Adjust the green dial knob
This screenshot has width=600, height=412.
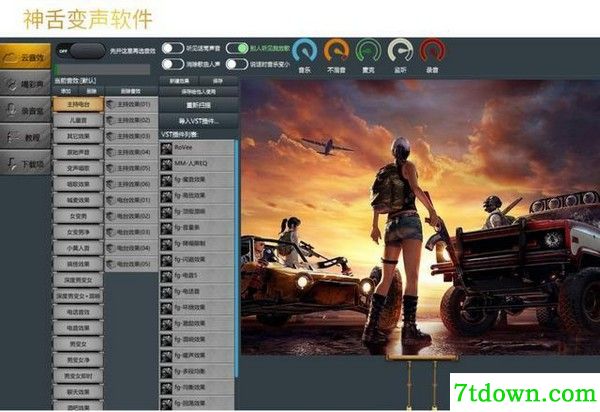coord(368,51)
